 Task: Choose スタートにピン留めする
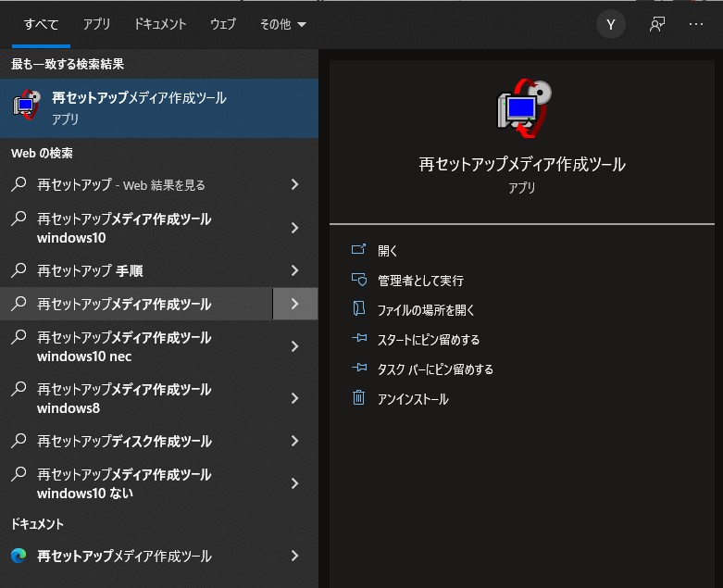(x=429, y=340)
